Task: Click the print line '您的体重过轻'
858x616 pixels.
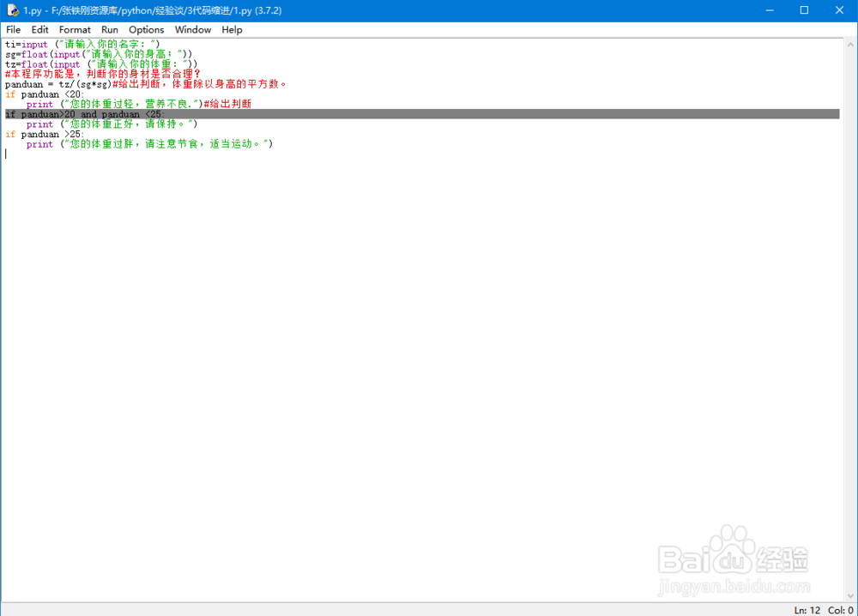Action: [139, 104]
